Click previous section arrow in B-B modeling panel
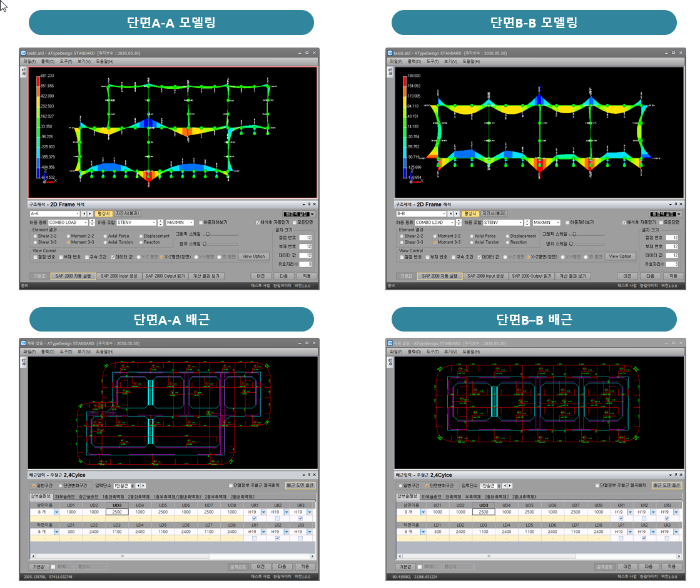The height and width of the screenshot is (588, 700). (x=450, y=214)
